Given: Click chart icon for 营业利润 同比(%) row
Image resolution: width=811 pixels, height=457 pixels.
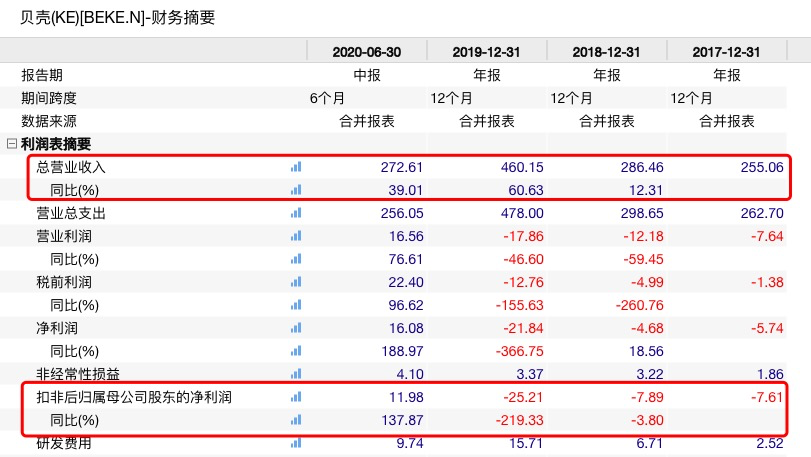Looking at the screenshot, I should tap(295, 259).
